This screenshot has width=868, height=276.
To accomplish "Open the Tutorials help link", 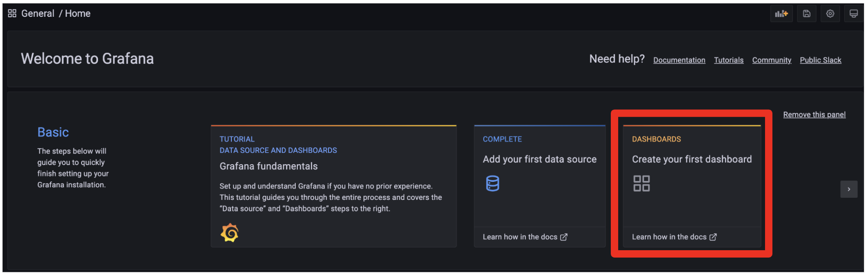I will (729, 60).
